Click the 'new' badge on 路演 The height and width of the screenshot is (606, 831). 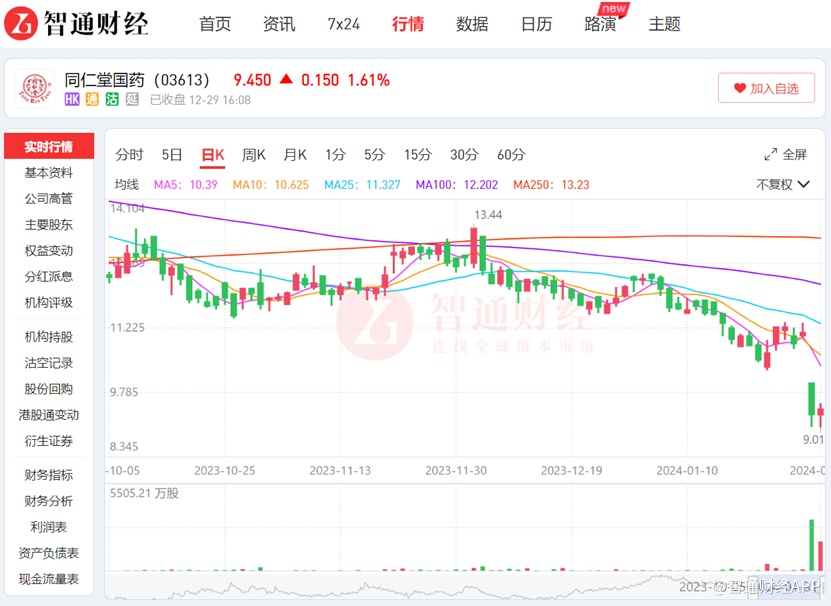click(x=614, y=9)
